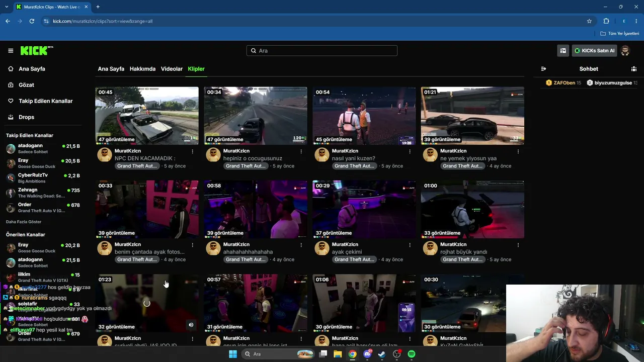Open Windows Start menu
Viewport: 644px width, 362px height.
[x=232, y=354]
